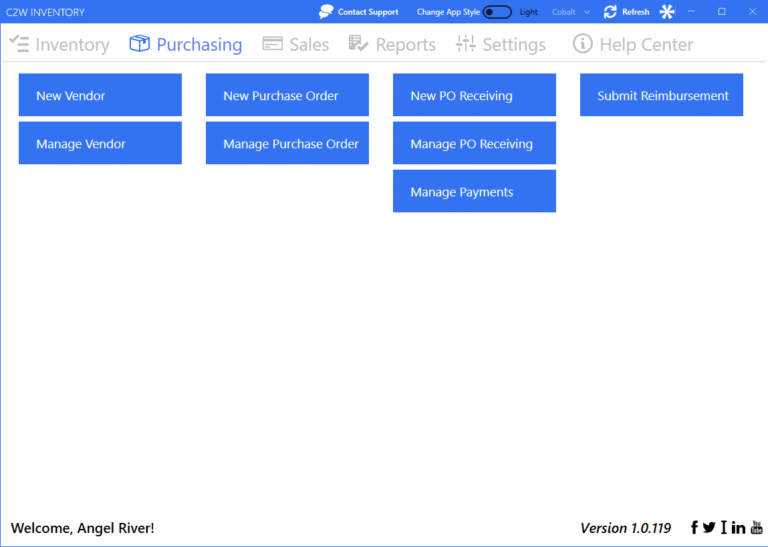Go to the Reports tab

tap(392, 45)
